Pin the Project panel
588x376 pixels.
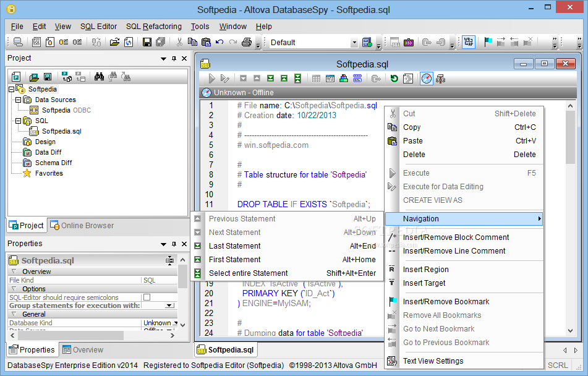[174, 59]
